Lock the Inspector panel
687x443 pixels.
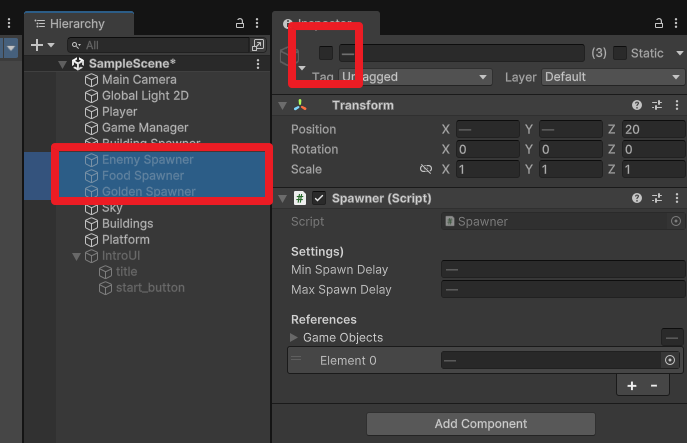[x=659, y=23]
